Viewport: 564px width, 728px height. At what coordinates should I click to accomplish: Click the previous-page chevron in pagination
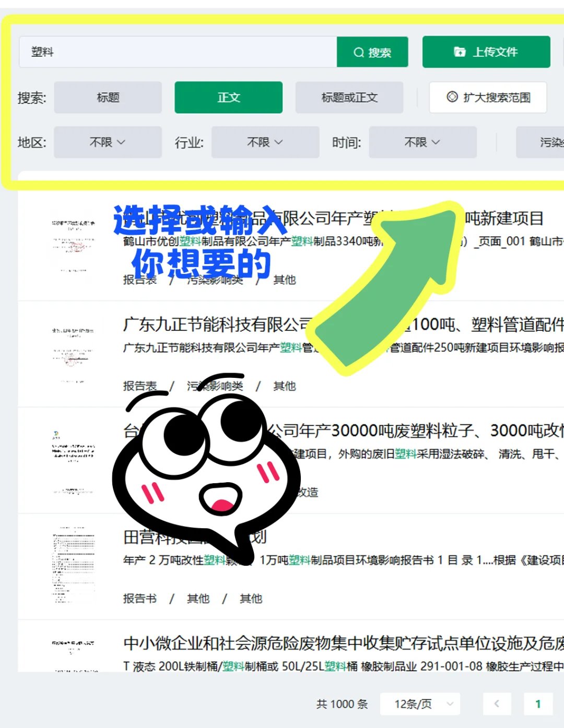[497, 704]
